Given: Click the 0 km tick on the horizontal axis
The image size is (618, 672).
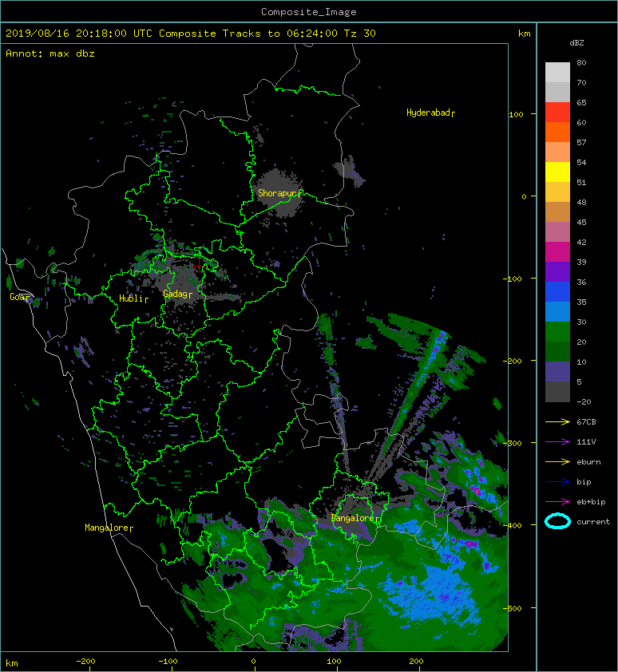Looking at the screenshot, I should pos(253,662).
